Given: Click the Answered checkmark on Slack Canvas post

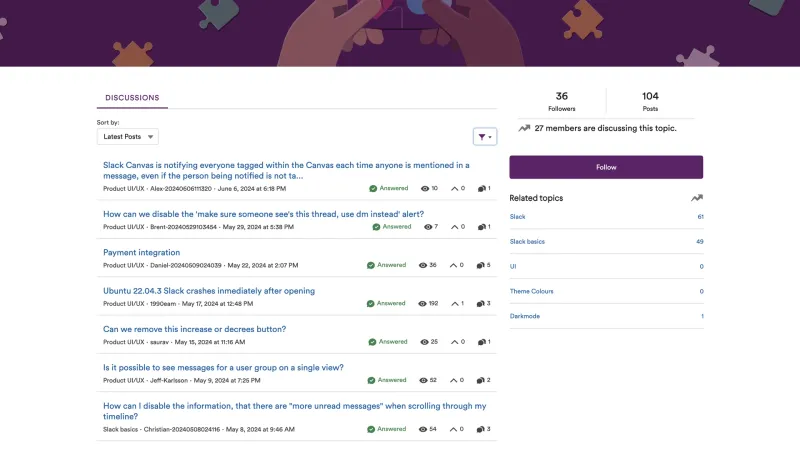Looking at the screenshot, I should (x=373, y=189).
